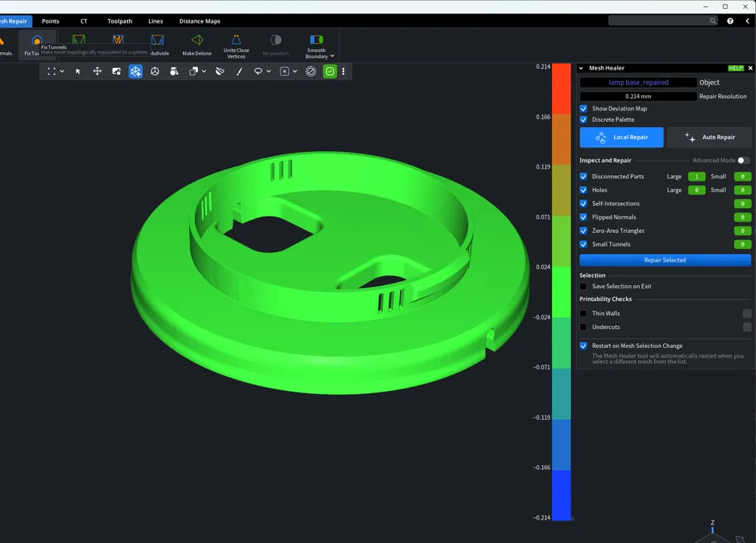The height and width of the screenshot is (543, 756).
Task: Click the overlapping squares view icon
Action: click(x=194, y=71)
